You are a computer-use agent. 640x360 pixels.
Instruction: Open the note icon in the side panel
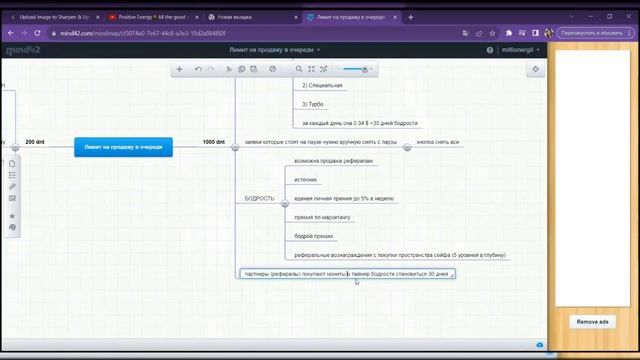tap(12, 164)
